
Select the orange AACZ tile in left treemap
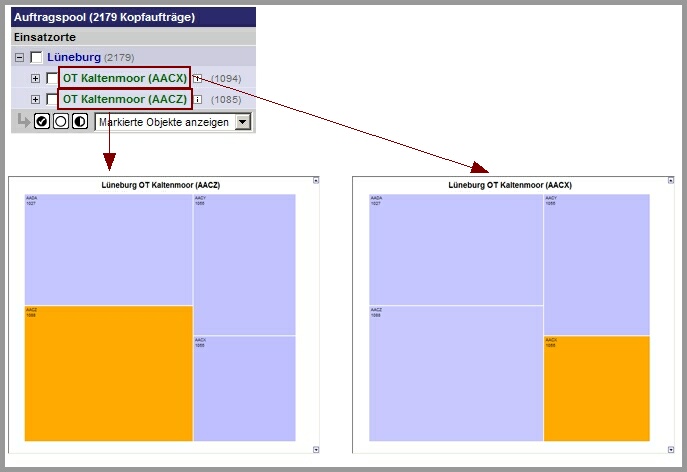[x=108, y=373]
